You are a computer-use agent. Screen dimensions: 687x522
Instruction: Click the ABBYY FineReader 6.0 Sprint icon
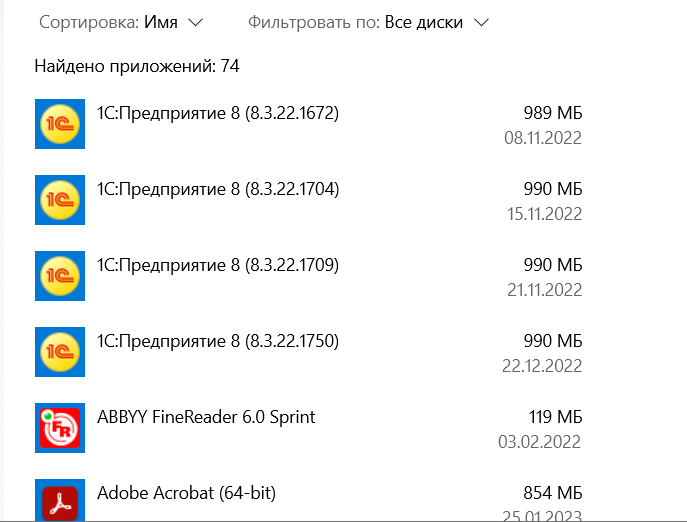60,428
